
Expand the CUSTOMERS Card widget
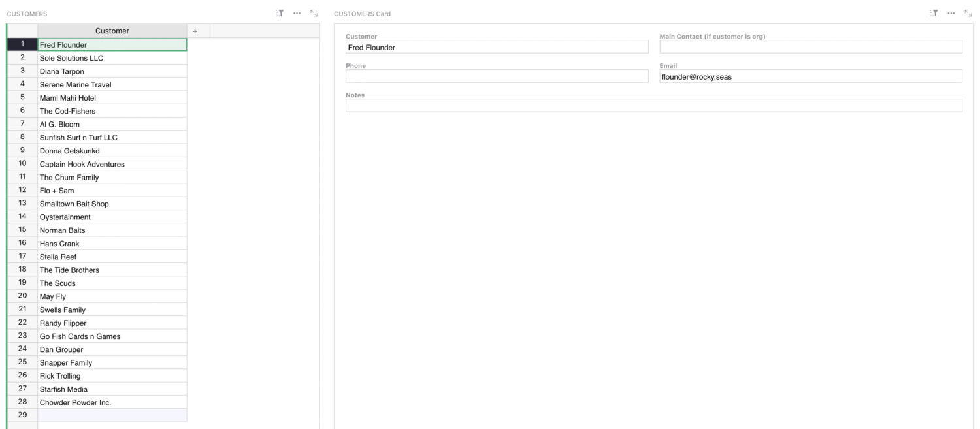968,13
